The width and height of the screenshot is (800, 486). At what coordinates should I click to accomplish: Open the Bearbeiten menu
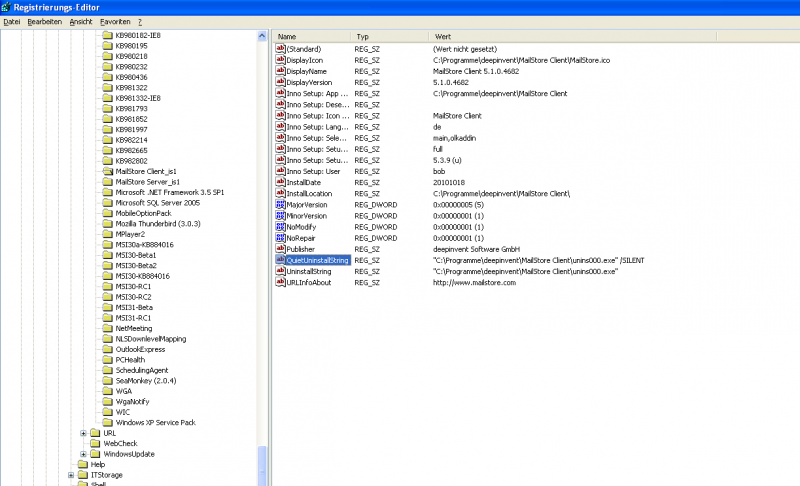click(44, 21)
